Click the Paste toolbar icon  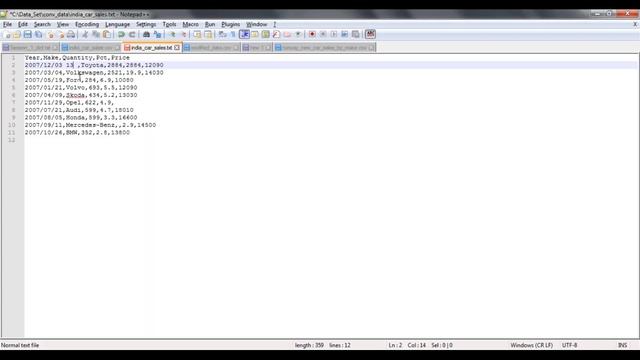point(107,34)
